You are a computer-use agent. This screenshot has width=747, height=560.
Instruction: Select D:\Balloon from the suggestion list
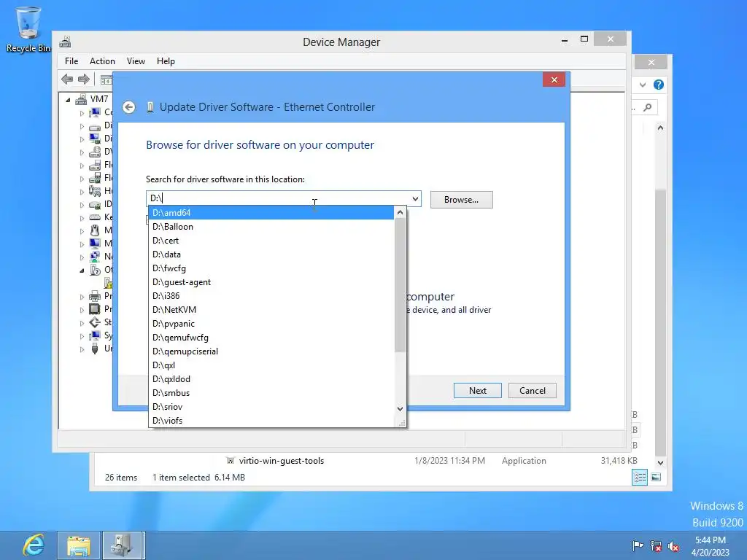pyautogui.click(x=271, y=227)
